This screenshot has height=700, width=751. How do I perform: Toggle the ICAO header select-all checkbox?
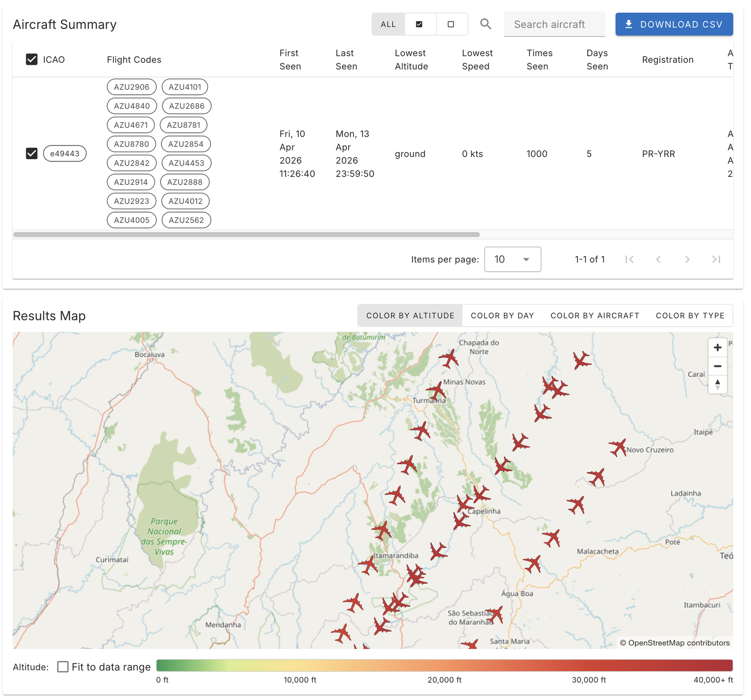(31, 60)
